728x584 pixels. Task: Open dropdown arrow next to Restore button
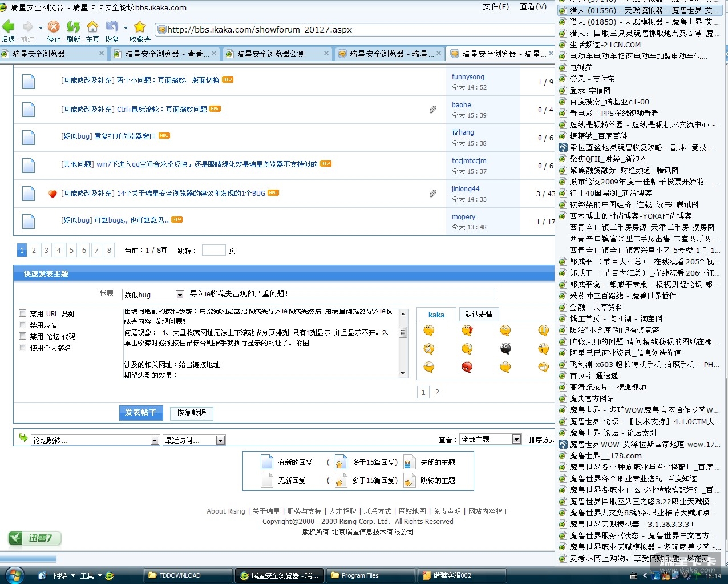126,27
